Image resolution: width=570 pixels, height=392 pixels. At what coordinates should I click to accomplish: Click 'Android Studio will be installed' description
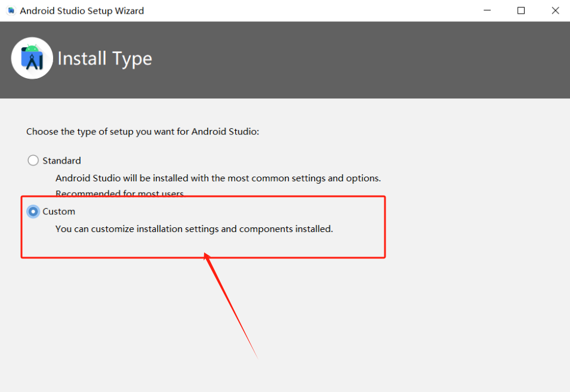click(218, 178)
